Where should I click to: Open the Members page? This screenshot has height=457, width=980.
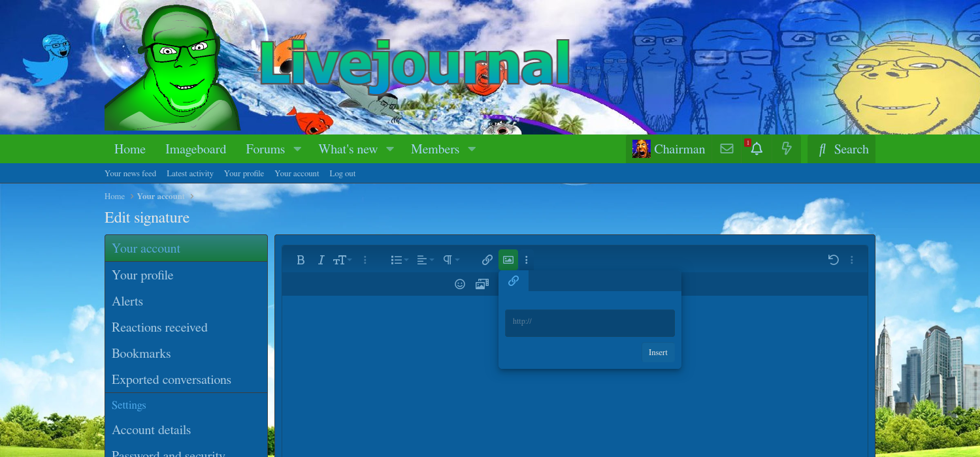(435, 150)
